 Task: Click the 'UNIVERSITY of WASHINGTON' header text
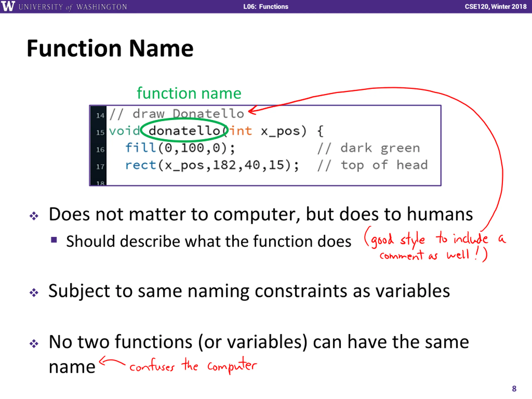(x=73, y=7)
